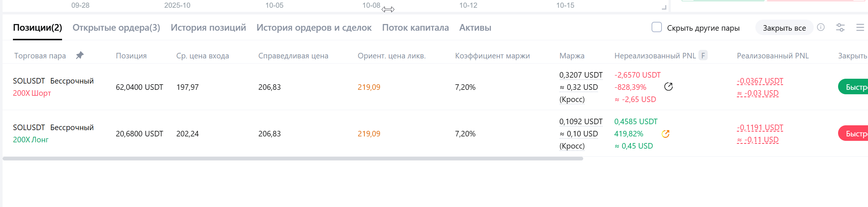Viewport: 868px width, 207px height.
Task: Select the Поток капитала tab
Action: (415, 28)
